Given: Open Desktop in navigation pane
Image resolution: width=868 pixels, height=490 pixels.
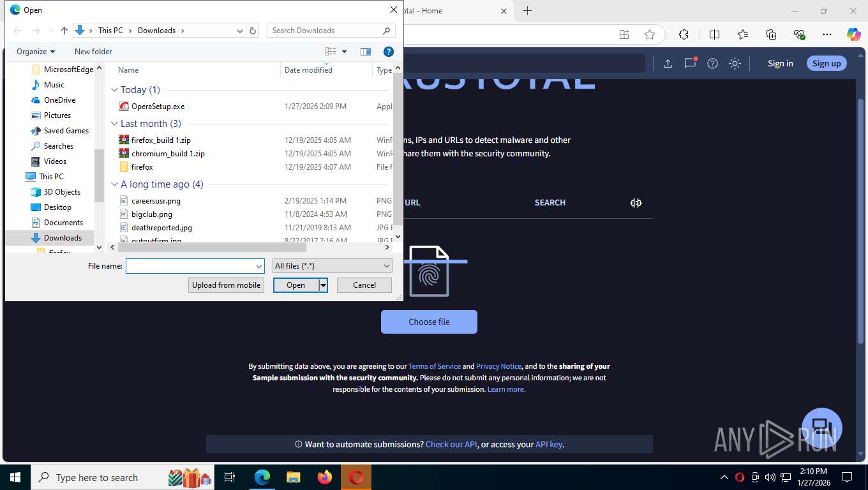Looking at the screenshot, I should 57,207.
